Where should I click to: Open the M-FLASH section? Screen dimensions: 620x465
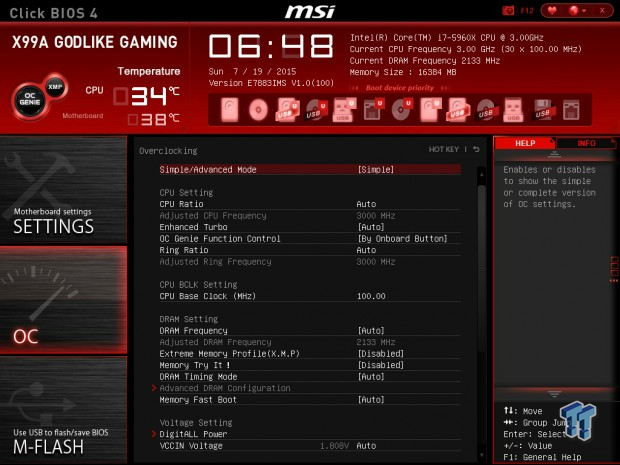[63, 410]
